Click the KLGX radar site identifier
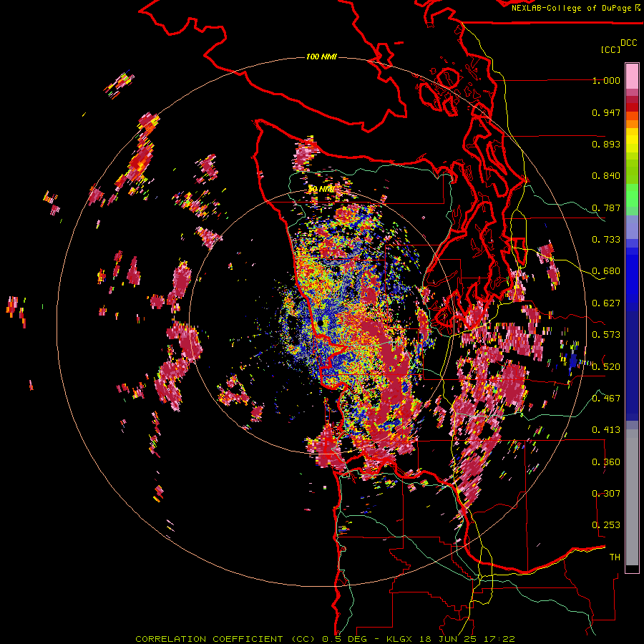Screen dimensions: 644x644 tap(399, 639)
